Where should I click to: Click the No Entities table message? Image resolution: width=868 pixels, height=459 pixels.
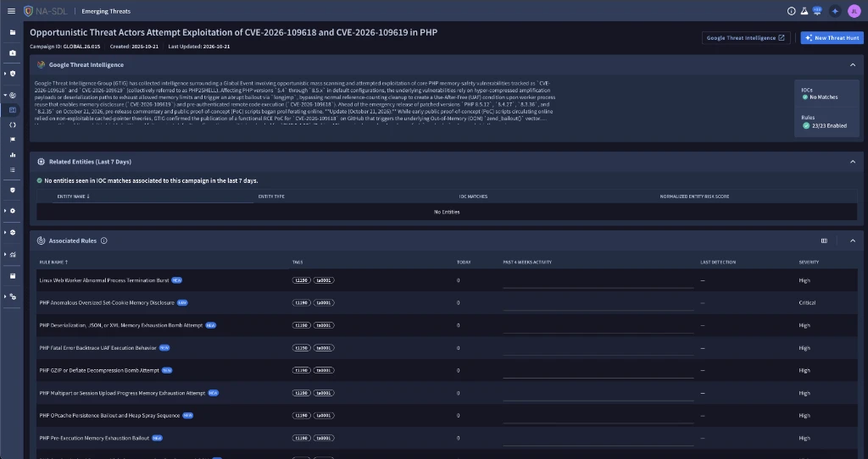coord(447,212)
